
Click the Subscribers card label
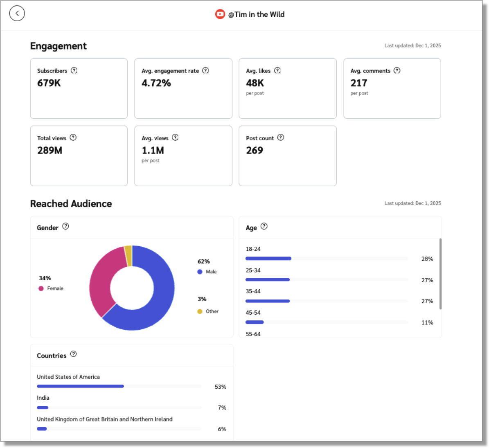52,71
